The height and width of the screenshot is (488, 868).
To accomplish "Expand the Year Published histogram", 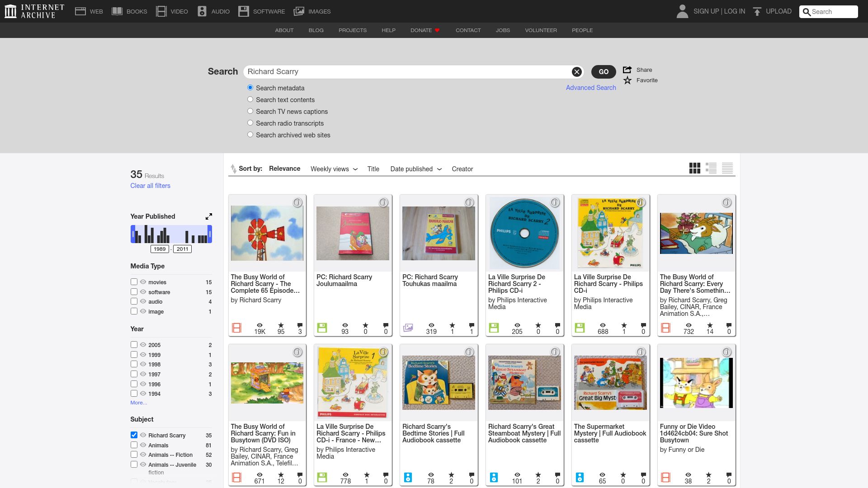I will click(208, 217).
